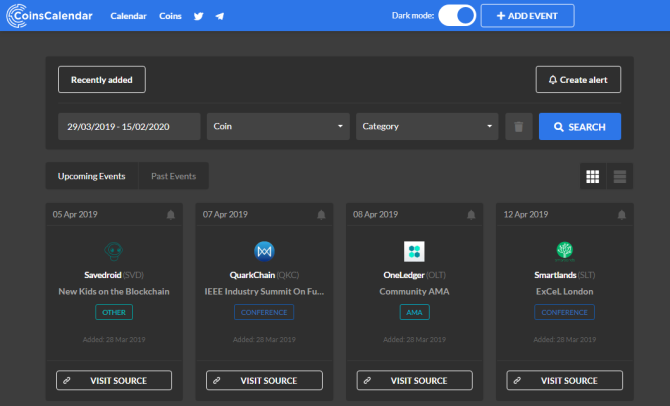Click the trash icon to clear filters
The image size is (670, 406).
point(518,127)
